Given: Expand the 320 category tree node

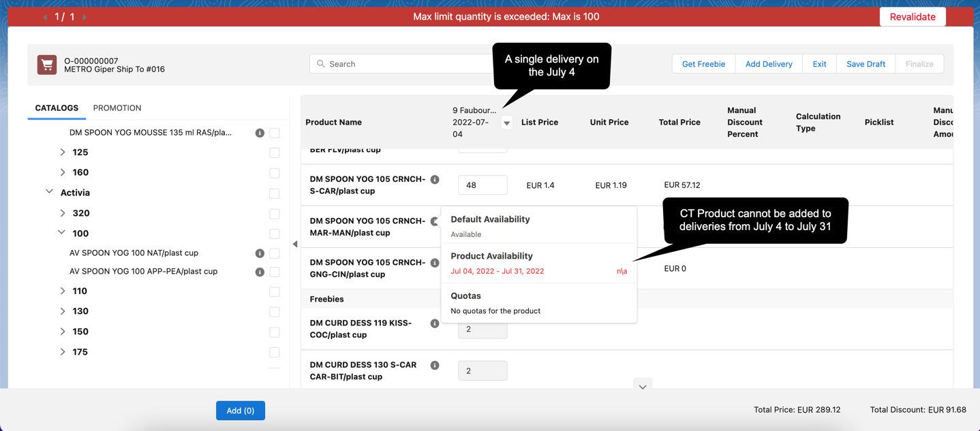Looking at the screenshot, I should [63, 213].
